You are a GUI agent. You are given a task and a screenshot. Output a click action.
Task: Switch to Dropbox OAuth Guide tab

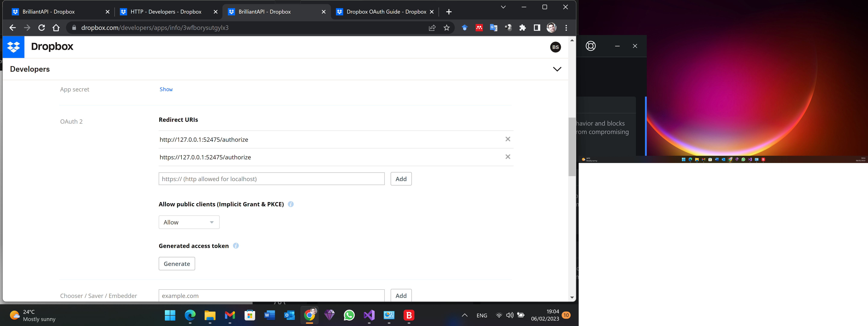387,12
